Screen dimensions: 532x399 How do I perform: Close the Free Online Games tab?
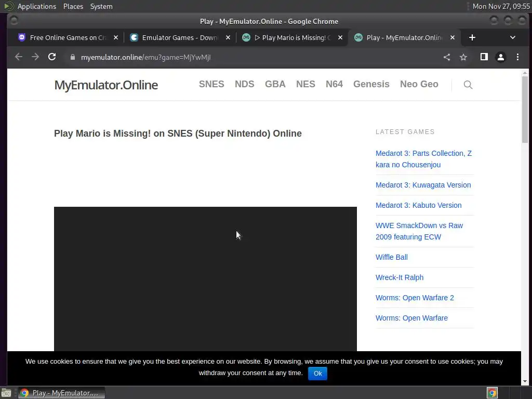(116, 37)
